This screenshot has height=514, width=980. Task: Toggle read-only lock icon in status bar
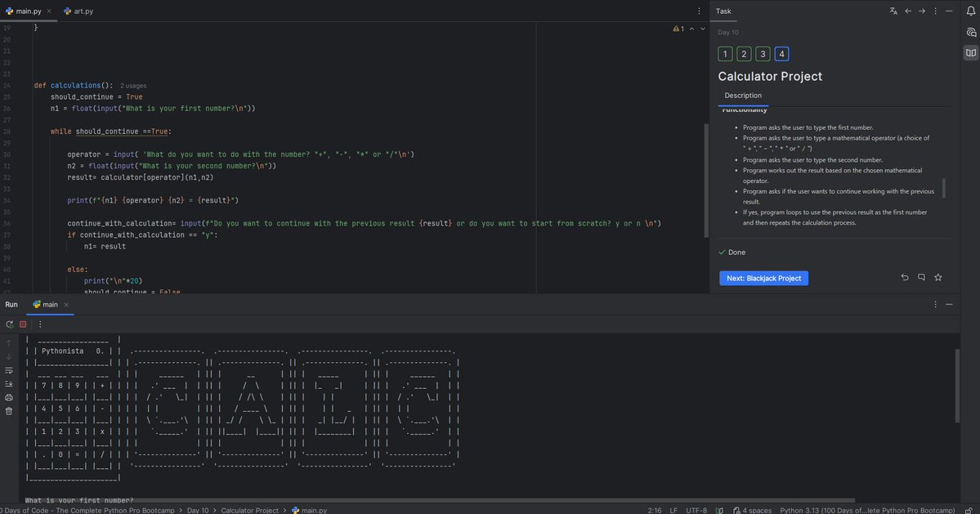tap(969, 510)
